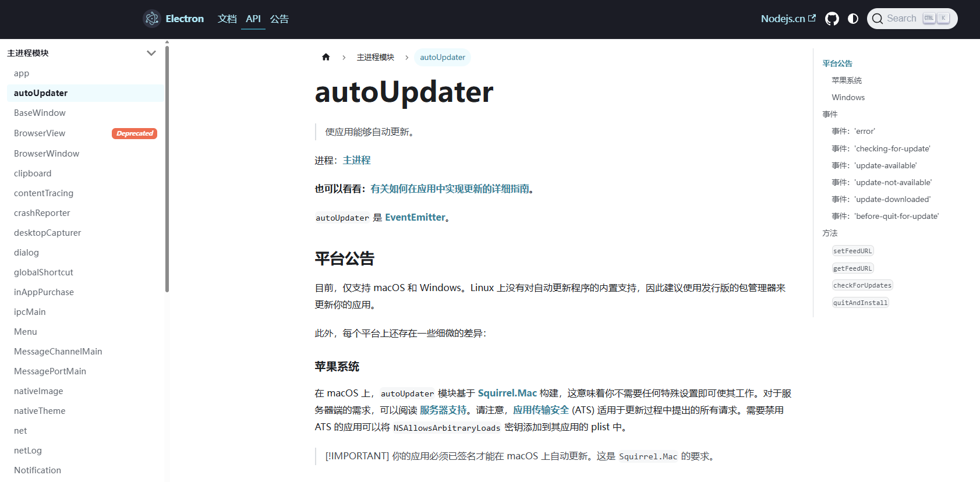Jump to 'update-downloaded' event section
The height and width of the screenshot is (482, 980).
[x=881, y=199]
